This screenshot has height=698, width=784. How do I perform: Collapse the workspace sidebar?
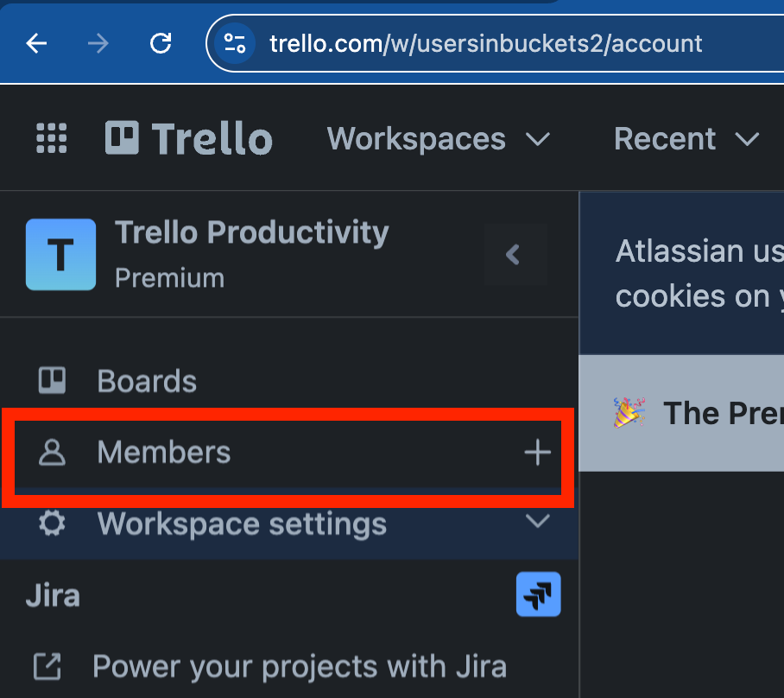click(x=515, y=254)
